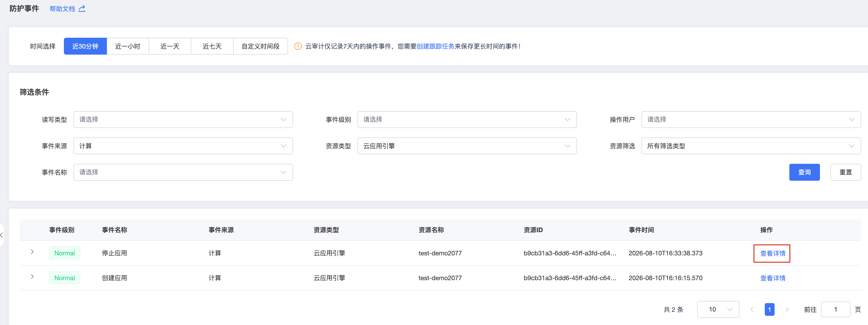Open the 事件来源 dropdown showing 计算
The width and height of the screenshot is (868, 325).
pos(183,146)
